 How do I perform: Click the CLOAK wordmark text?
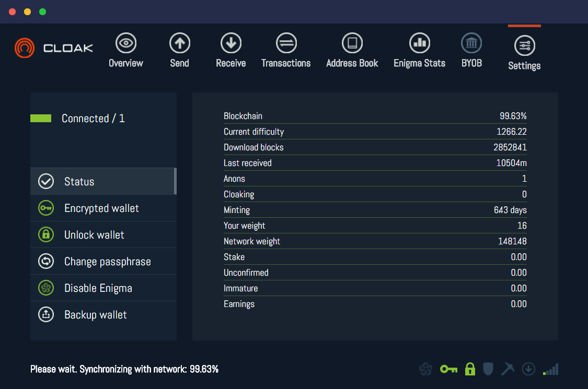[x=68, y=48]
